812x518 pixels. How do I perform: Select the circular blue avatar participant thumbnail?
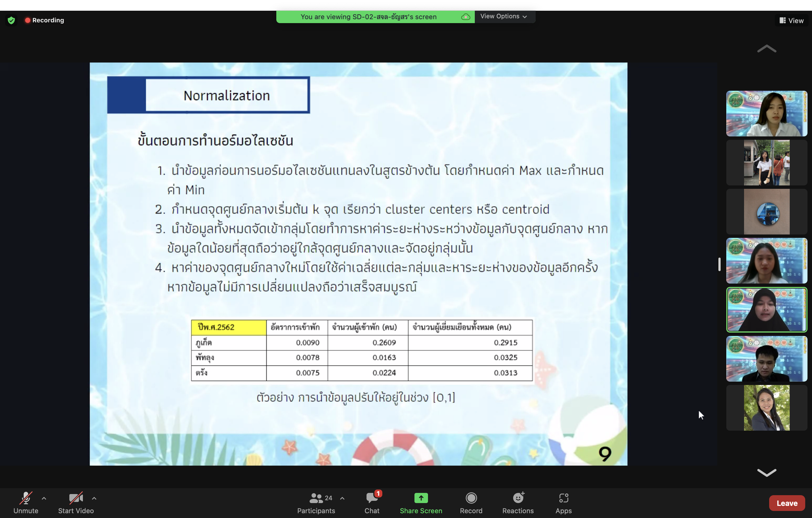pyautogui.click(x=767, y=212)
